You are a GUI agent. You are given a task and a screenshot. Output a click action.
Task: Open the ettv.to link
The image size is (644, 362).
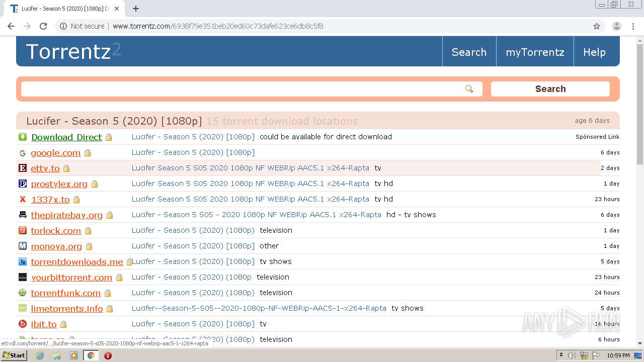[45, 168]
